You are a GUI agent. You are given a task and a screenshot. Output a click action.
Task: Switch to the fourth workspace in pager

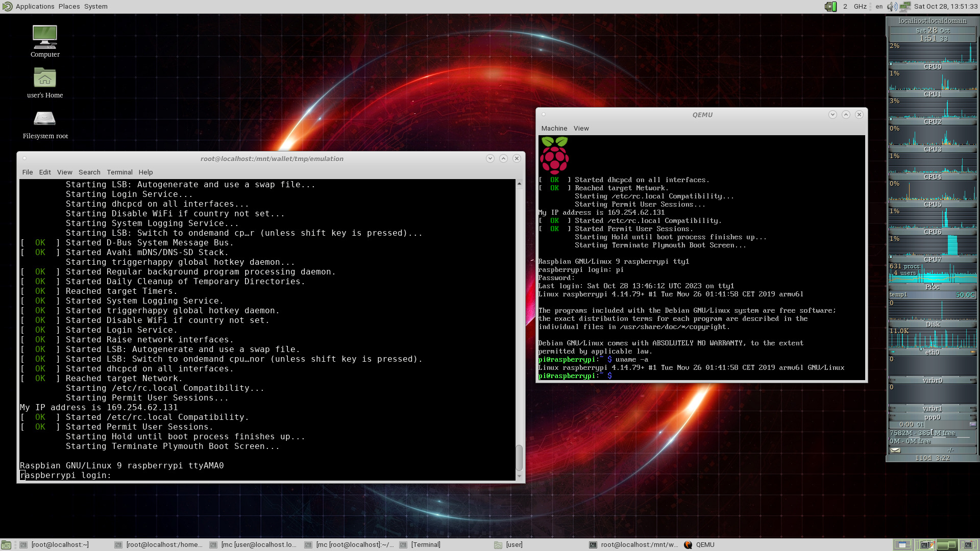(x=968, y=545)
